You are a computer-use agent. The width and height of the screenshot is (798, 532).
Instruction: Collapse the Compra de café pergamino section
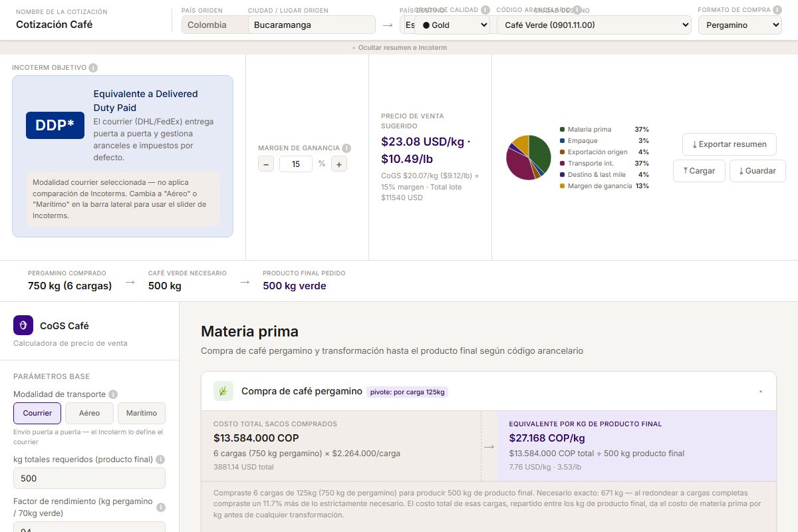coord(761,392)
